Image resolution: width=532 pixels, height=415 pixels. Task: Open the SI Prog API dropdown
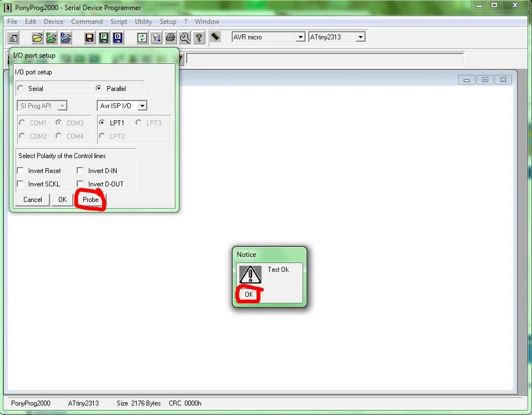62,106
